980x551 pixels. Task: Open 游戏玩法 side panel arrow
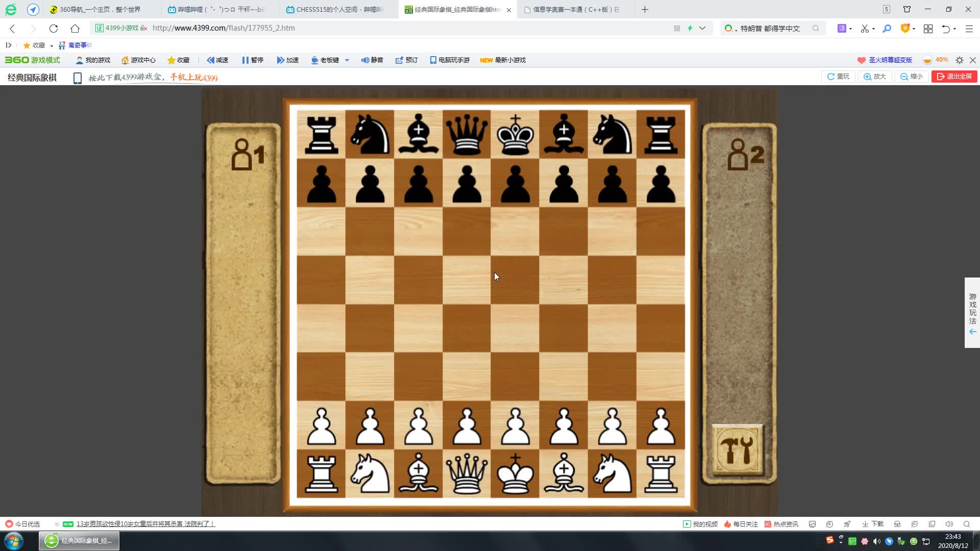[x=972, y=332]
